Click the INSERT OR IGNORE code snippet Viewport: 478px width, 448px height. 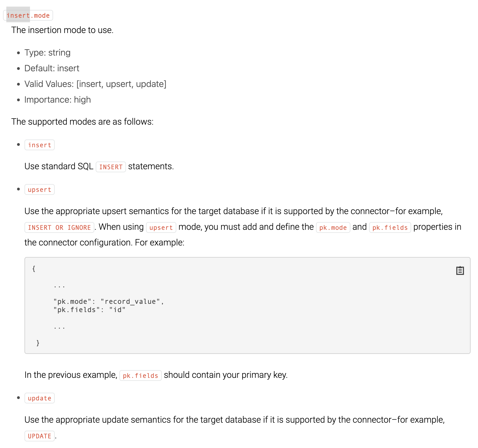click(x=59, y=228)
